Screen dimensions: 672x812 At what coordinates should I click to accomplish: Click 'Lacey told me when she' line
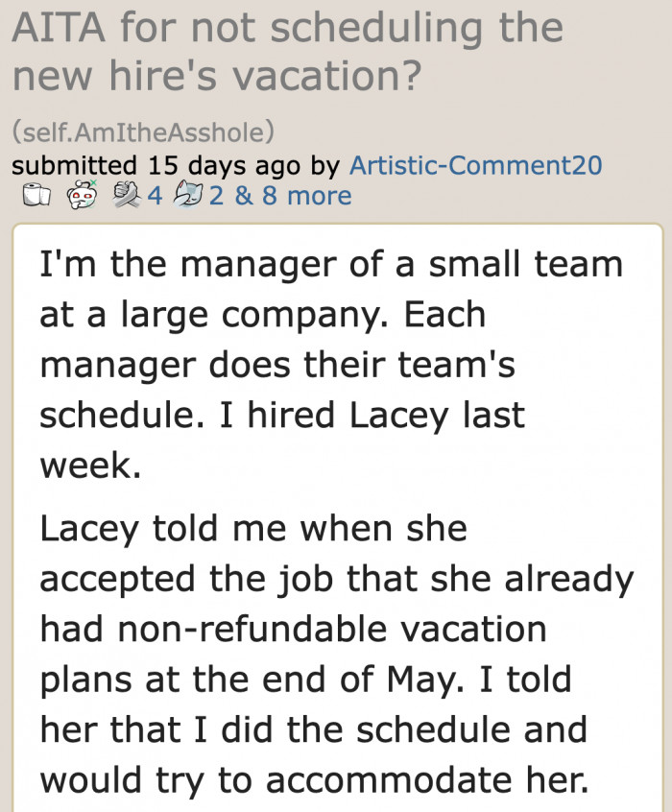(252, 529)
